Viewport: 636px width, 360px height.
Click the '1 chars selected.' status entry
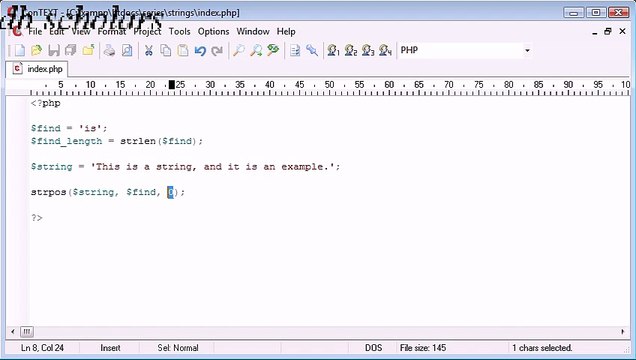pos(542,348)
